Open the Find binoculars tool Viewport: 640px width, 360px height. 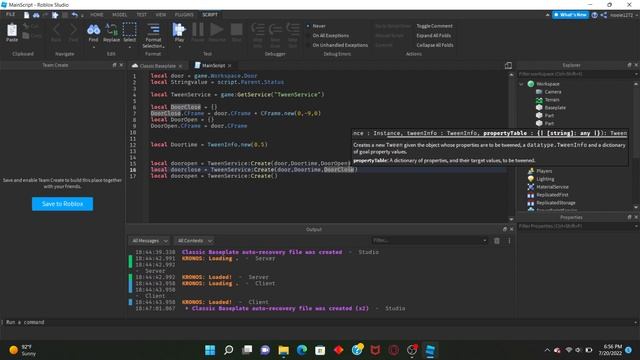[93, 30]
